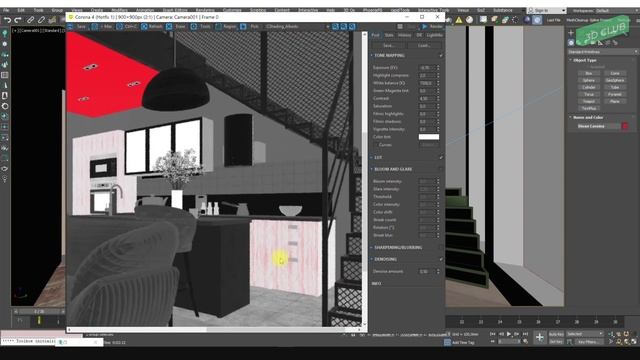This screenshot has width=640, height=360.
Task: Toggle the Curves checkbox under Color tint
Action: [x=376, y=145]
